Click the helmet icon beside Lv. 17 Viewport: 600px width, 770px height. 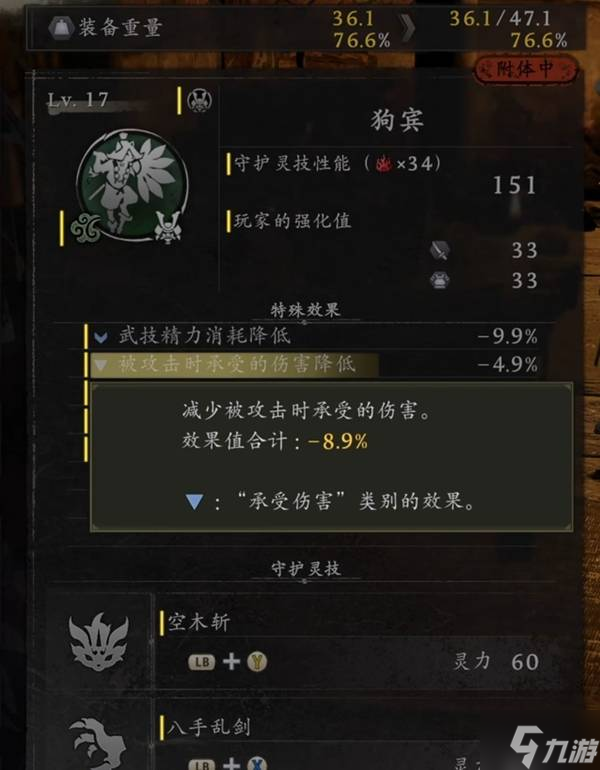tap(200, 101)
